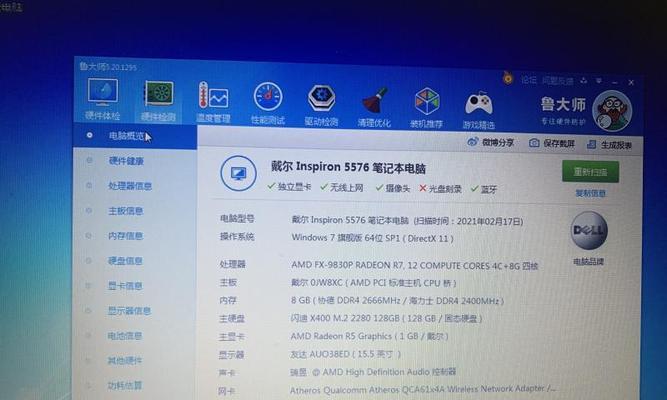Click the AMD FX-9830P processor value

click(415, 266)
